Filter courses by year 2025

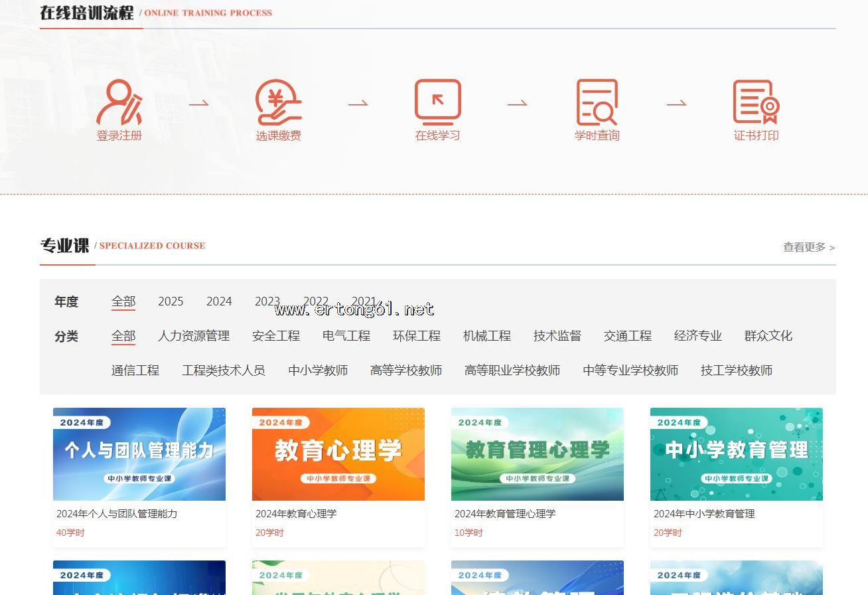[x=171, y=301]
